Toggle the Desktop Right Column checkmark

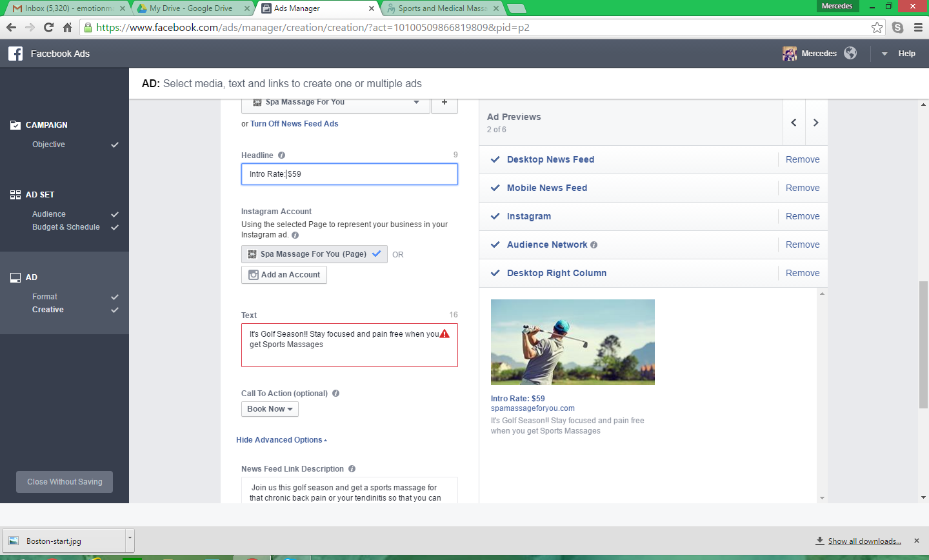pyautogui.click(x=495, y=273)
